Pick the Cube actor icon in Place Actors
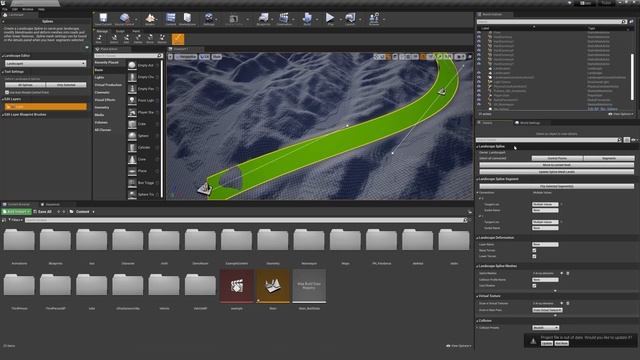 pos(132,124)
